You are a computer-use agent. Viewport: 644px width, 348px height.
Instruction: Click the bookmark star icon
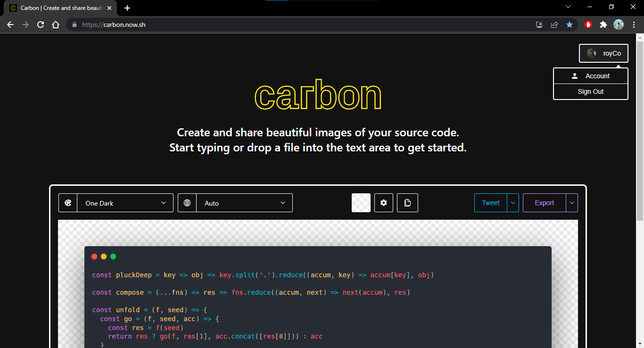(570, 25)
